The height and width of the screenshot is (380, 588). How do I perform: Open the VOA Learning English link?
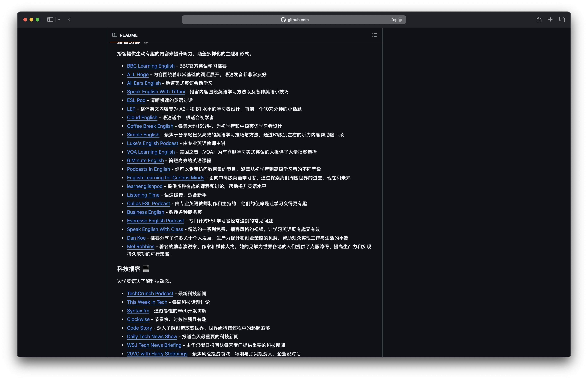tap(151, 152)
